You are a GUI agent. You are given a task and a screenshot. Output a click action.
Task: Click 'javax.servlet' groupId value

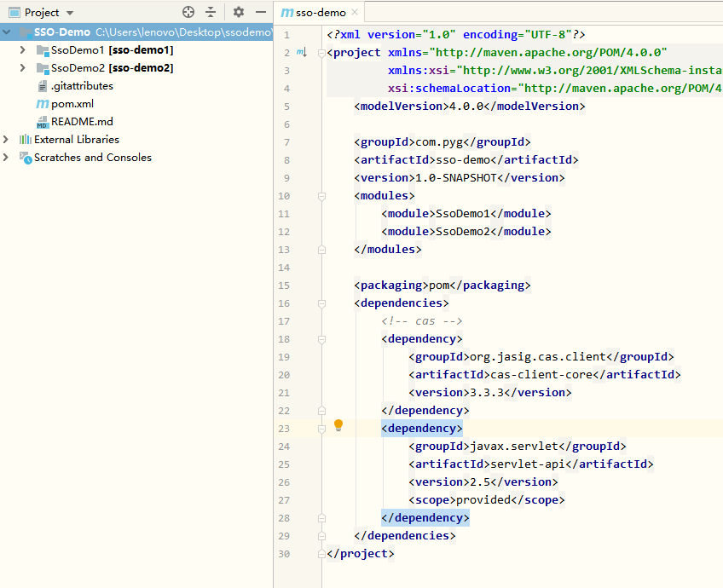pyautogui.click(x=514, y=447)
